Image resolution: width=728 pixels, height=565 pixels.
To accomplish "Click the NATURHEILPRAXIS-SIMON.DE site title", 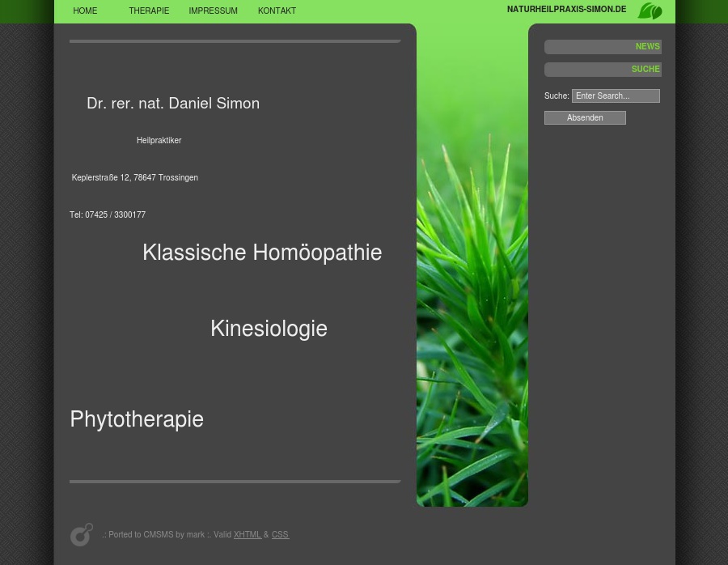I will [x=566, y=10].
